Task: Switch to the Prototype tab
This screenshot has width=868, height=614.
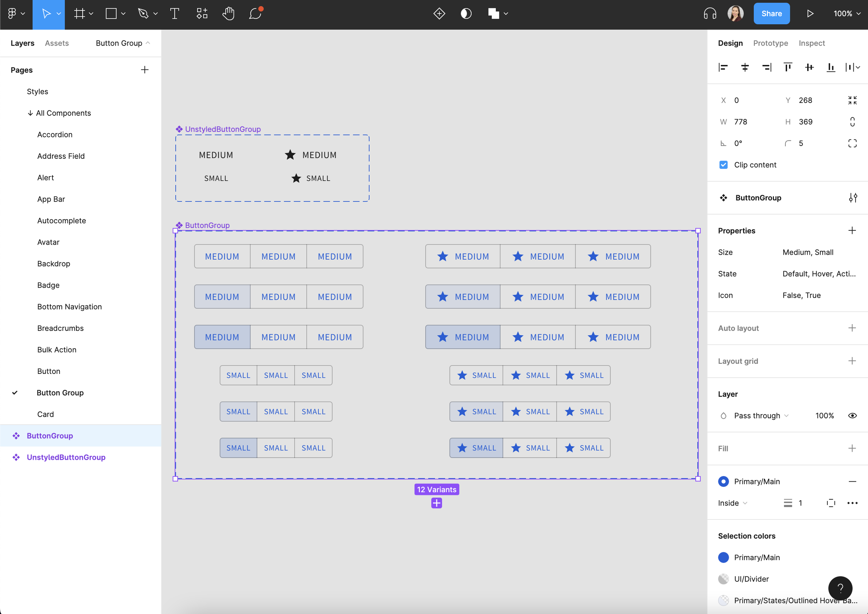Action: (770, 43)
